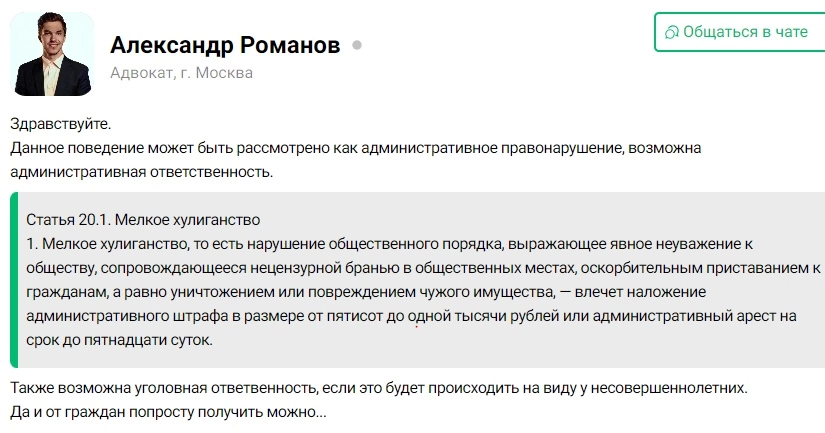
Task: Open Александр Романов's profile photo
Action: (52, 54)
